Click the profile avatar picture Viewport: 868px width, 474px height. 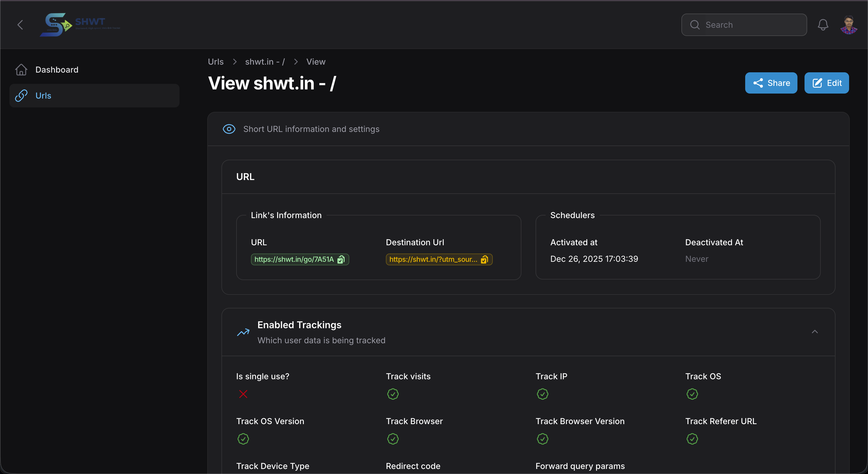click(x=849, y=24)
